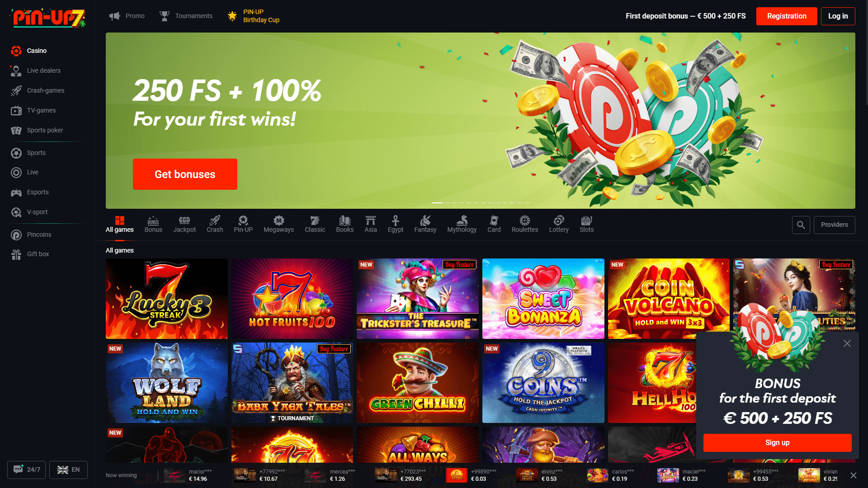Open the EN language selector

[x=68, y=469]
